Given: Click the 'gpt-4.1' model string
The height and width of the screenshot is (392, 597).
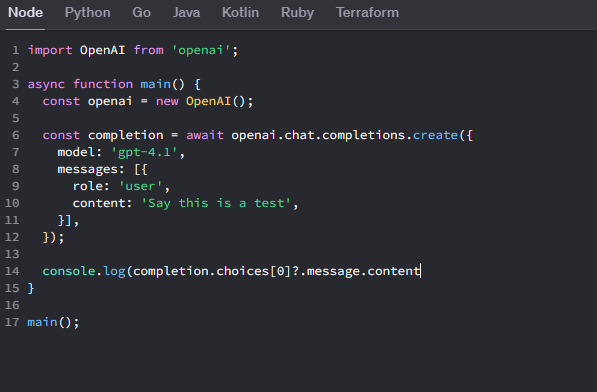Looking at the screenshot, I should pos(144,152).
